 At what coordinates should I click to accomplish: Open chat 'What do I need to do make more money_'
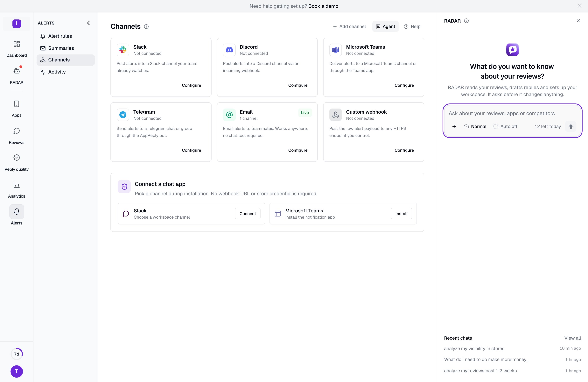512,359
